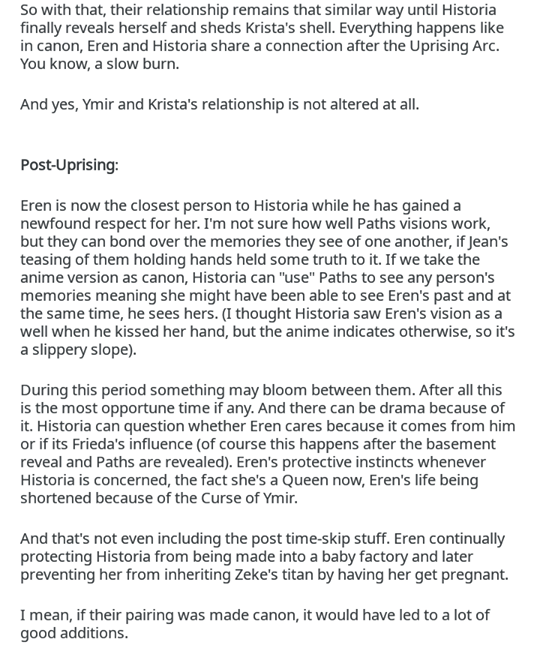Click the paragraph starting 'And that's not even'
Image resolution: width=540 pixels, height=654 pixels.
point(264,557)
